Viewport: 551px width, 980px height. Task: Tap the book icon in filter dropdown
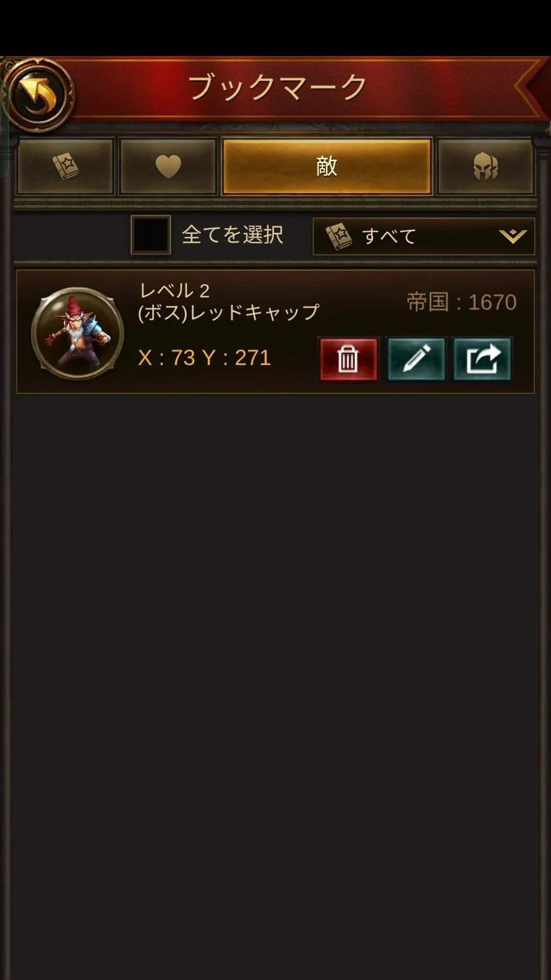(339, 236)
